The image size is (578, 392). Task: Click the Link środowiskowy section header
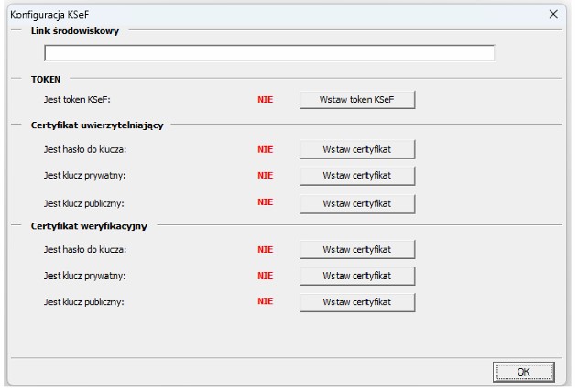[x=75, y=30]
